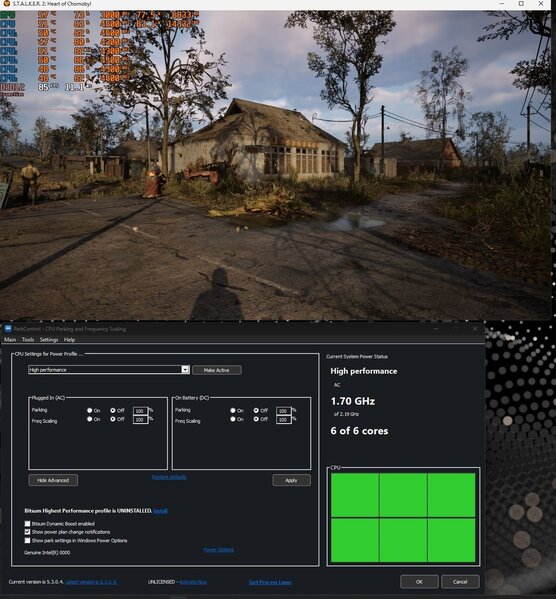Image resolution: width=556 pixels, height=599 pixels.
Task: Click the 'Bitsum Highest Performance profile is UNINSTALLED' text
Action: click(88, 511)
